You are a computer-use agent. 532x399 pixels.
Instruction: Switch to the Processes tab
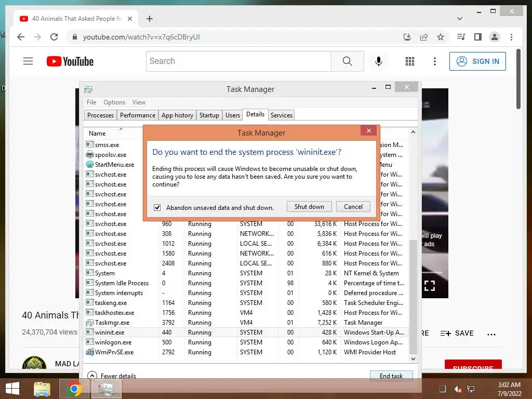click(100, 115)
